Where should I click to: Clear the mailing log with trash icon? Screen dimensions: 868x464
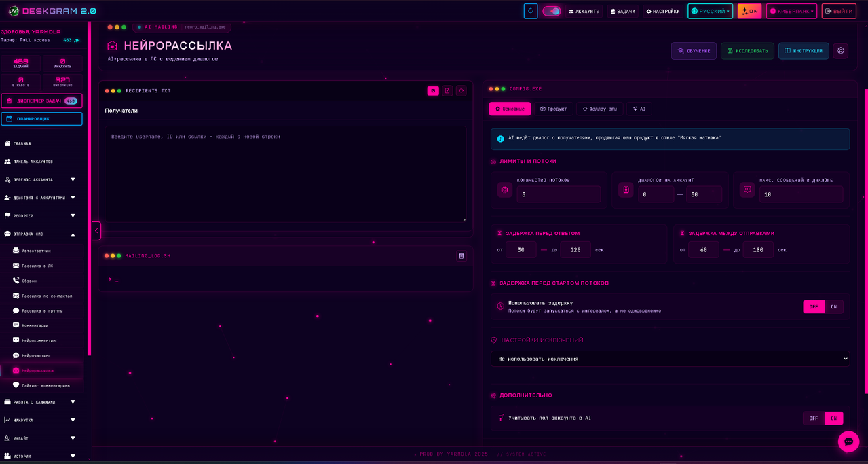[461, 255]
